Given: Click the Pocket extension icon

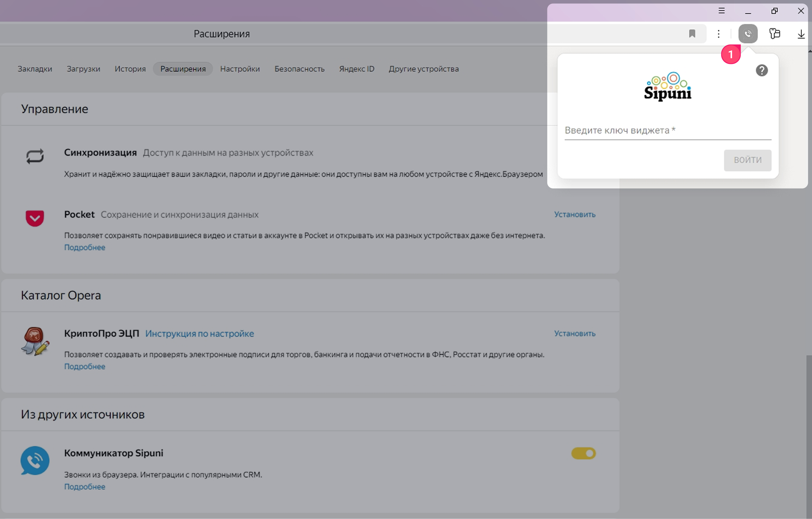Looking at the screenshot, I should [x=35, y=218].
